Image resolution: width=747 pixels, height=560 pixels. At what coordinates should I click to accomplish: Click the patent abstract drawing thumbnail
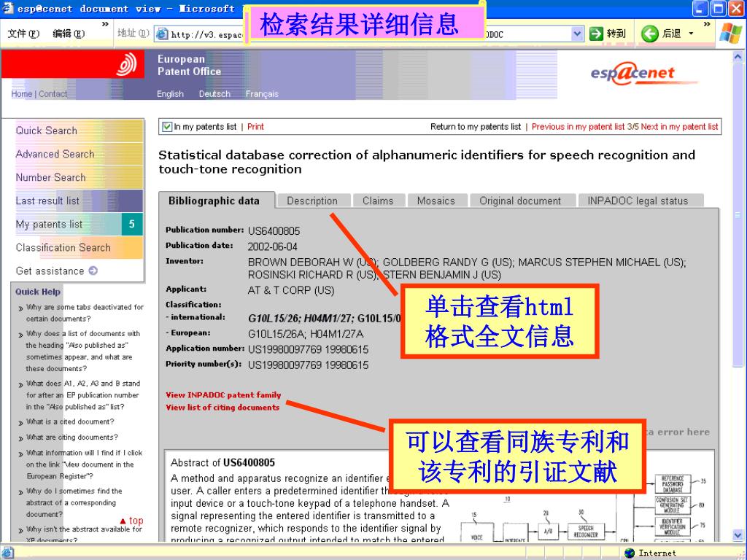pos(584,507)
